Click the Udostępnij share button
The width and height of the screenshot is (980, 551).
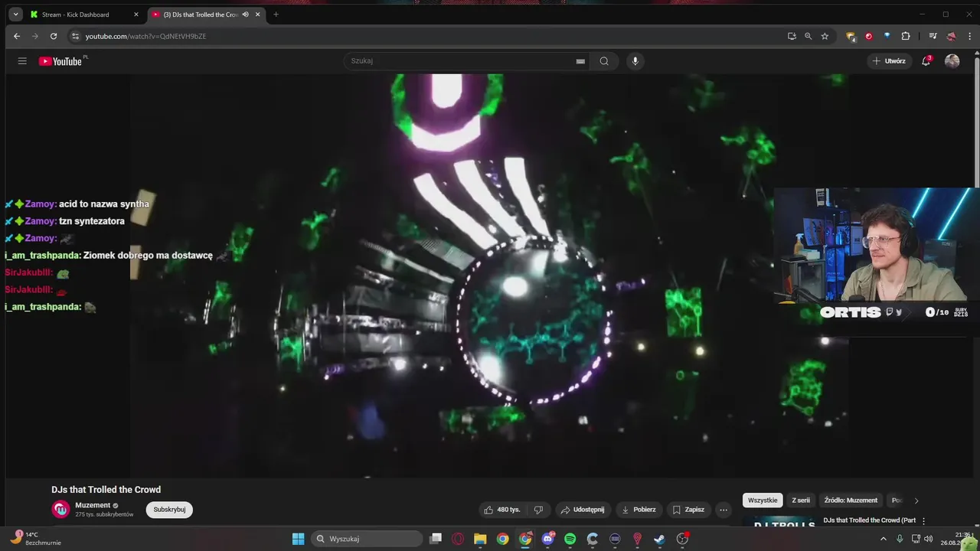[x=582, y=510]
